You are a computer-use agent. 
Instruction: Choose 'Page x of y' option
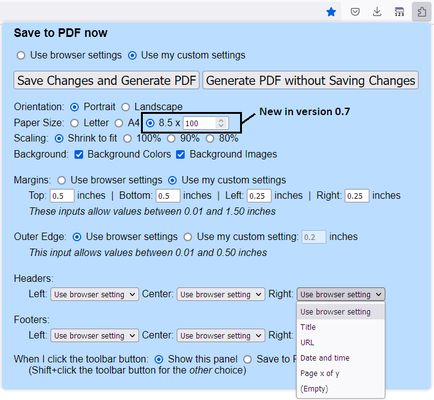[341, 373]
